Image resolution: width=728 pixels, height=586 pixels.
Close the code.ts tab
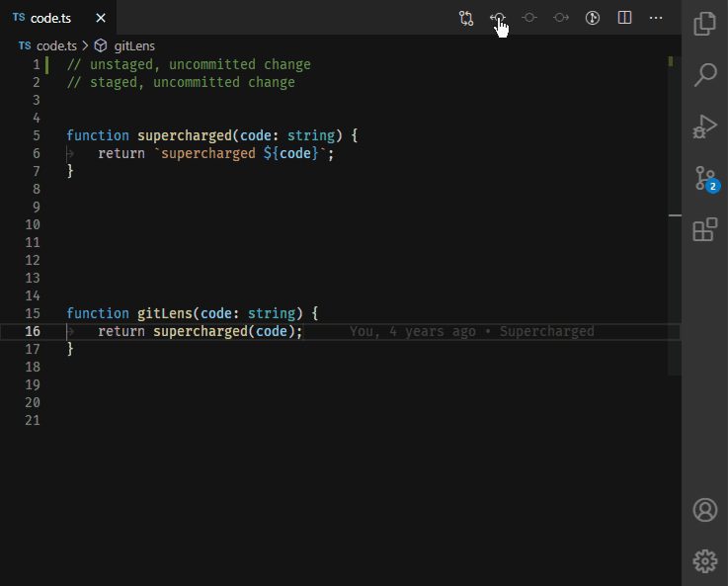(x=101, y=18)
